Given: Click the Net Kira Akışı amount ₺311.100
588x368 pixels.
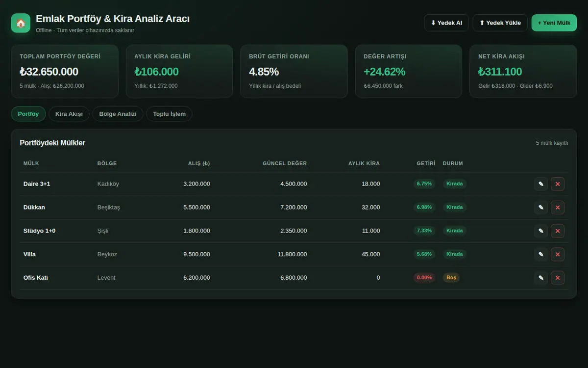Looking at the screenshot, I should coord(500,72).
